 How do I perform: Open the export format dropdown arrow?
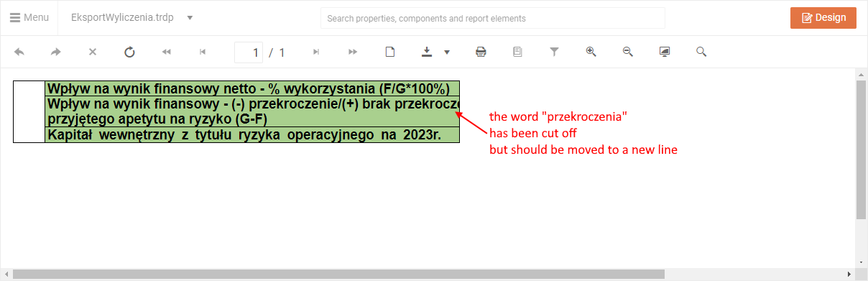click(447, 52)
